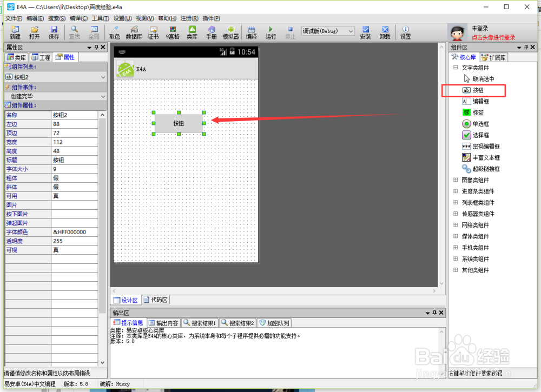Viewport: 541px width, 392px height.
Task: Close the 输出区 panel
Action: tap(441, 313)
